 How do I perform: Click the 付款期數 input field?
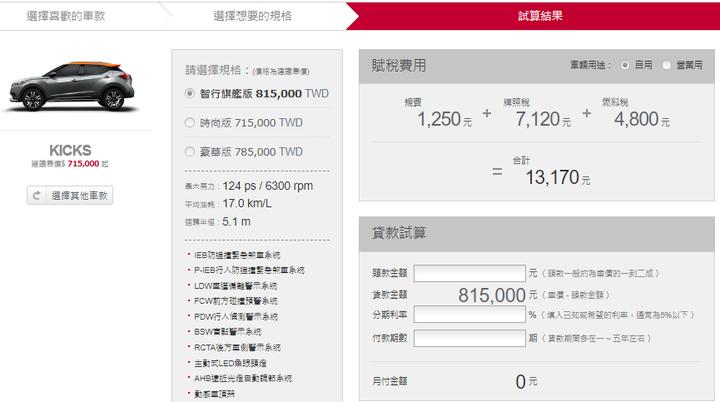(x=469, y=338)
